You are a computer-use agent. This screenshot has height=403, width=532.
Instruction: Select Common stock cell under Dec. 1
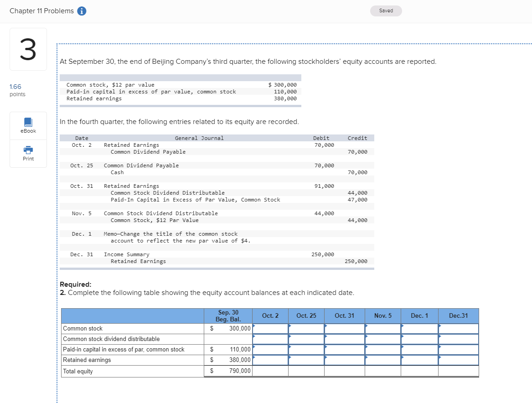coord(419,329)
